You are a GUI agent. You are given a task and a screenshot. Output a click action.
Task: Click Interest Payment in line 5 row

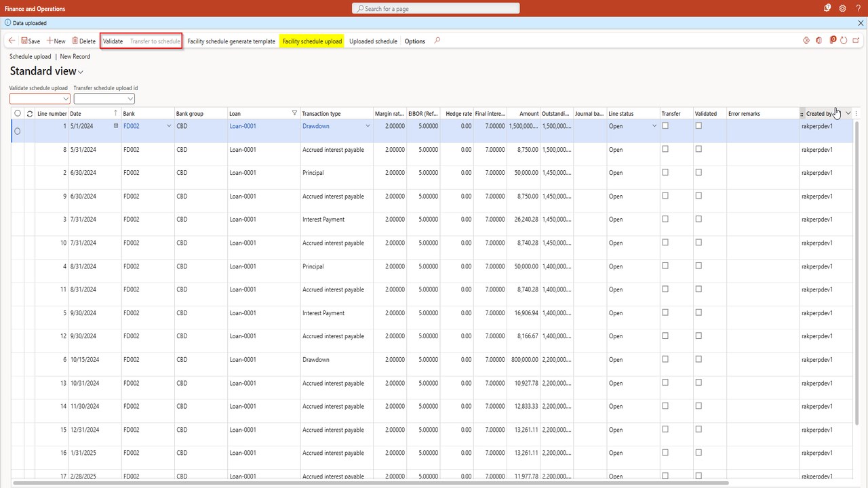323,313
